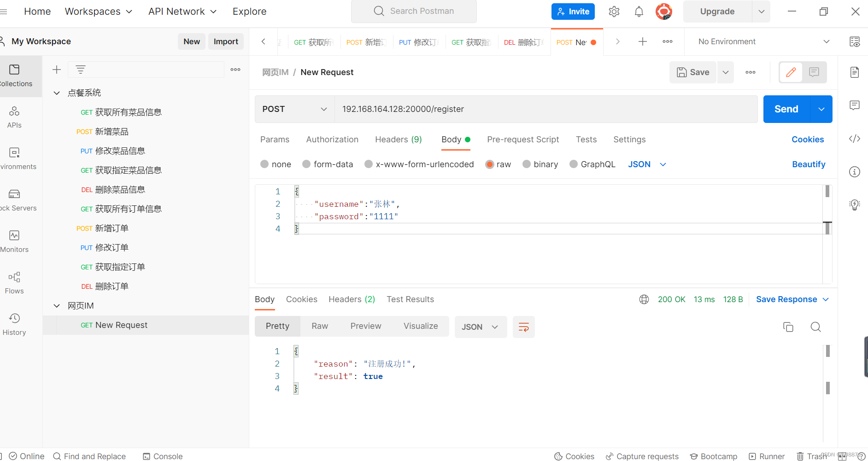Open response format JSON dropdown
The width and height of the screenshot is (868, 461).
[481, 327]
